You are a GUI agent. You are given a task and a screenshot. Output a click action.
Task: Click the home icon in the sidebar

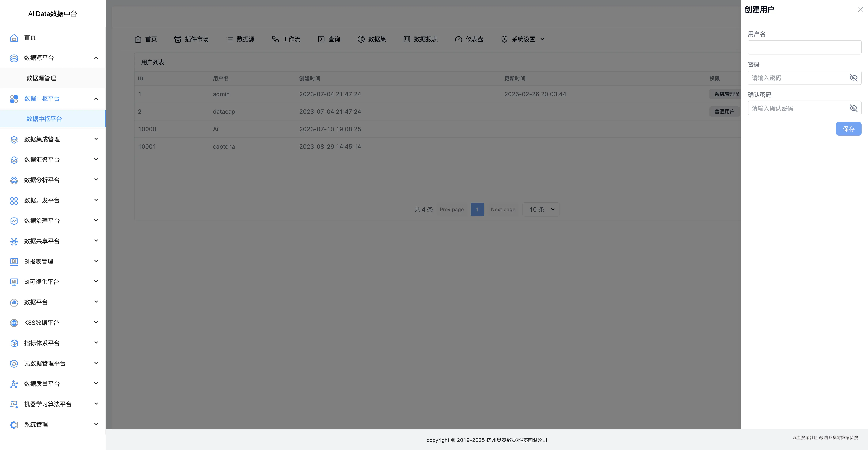pyautogui.click(x=14, y=38)
